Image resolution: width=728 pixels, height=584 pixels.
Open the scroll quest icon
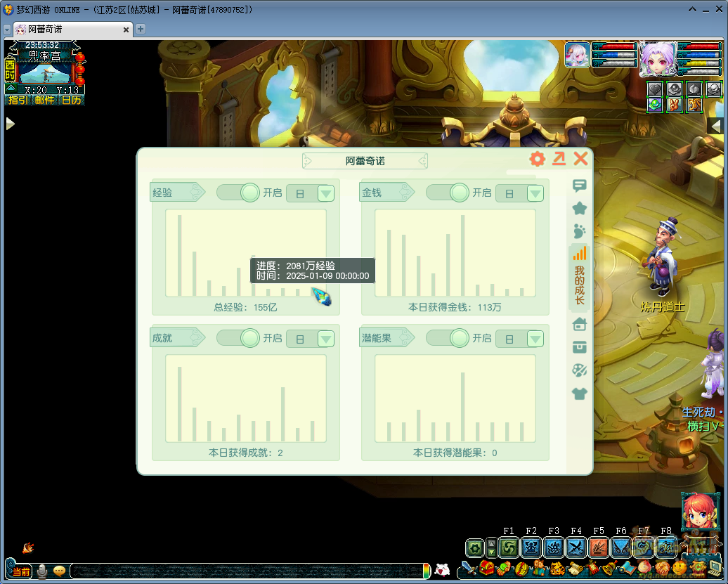click(x=576, y=569)
